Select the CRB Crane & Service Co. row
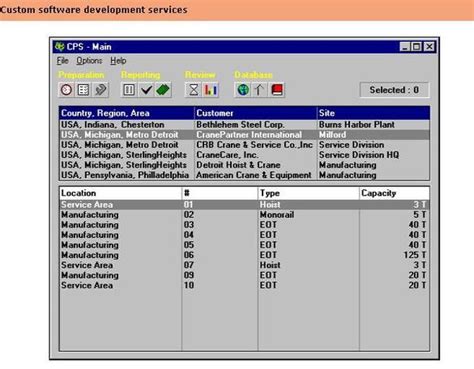Image resolution: width=474 pixels, height=369 pixels. [245, 145]
